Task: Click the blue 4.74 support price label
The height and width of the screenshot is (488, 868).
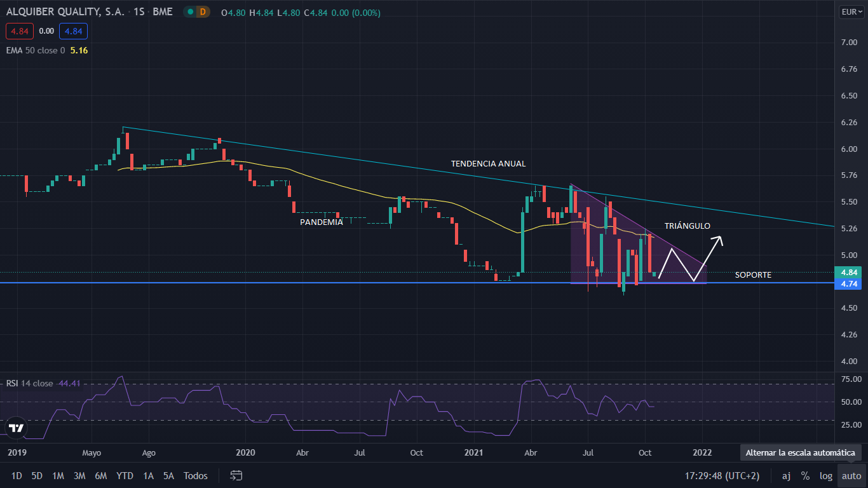Action: pyautogui.click(x=849, y=283)
